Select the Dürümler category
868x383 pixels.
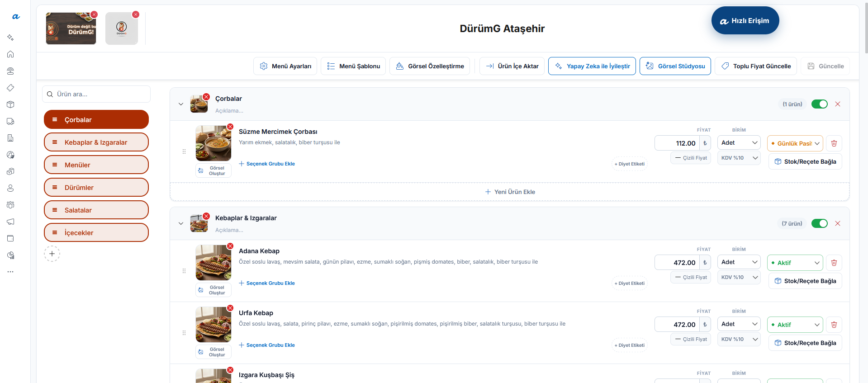coord(96,187)
